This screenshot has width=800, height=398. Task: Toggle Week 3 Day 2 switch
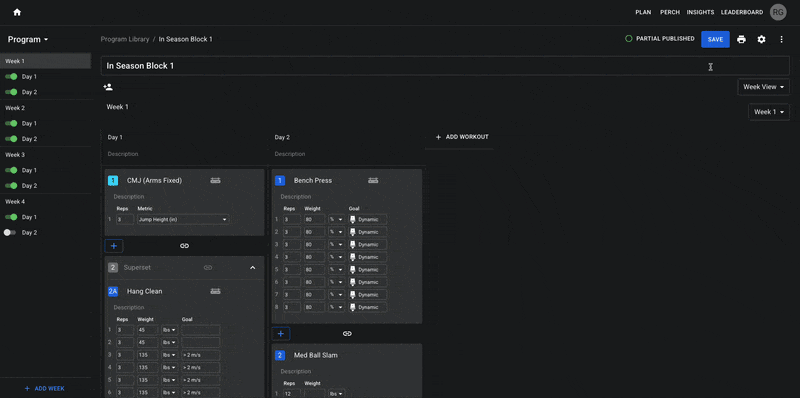coord(11,186)
